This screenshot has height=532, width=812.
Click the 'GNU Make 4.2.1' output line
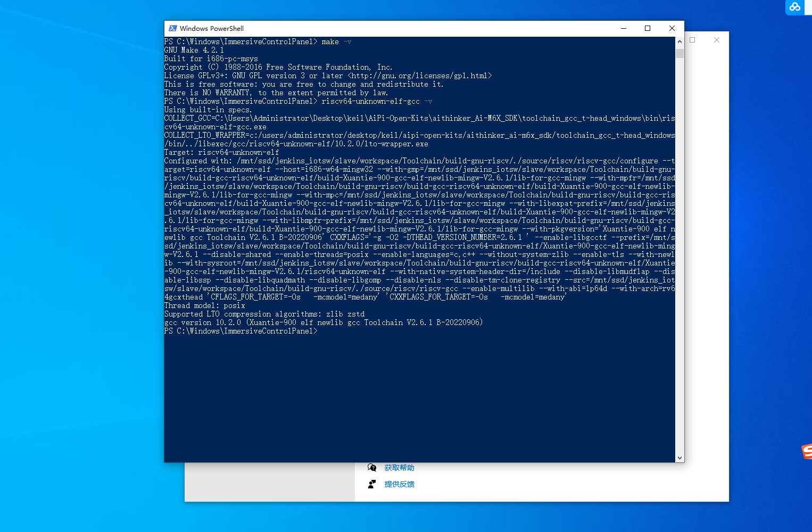(x=194, y=50)
